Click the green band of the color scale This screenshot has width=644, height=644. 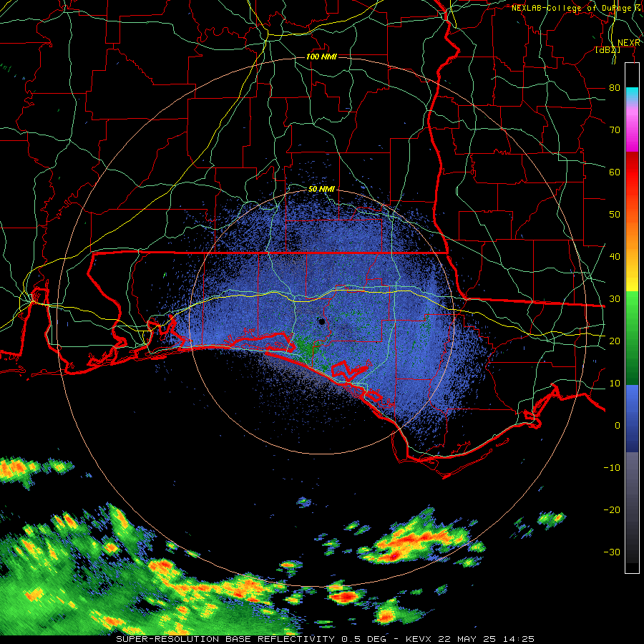pos(632,338)
